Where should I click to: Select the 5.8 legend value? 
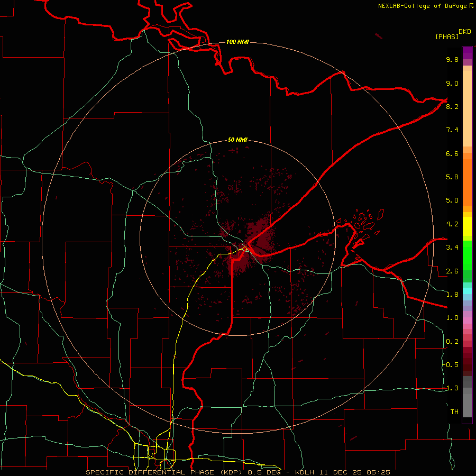click(452, 177)
